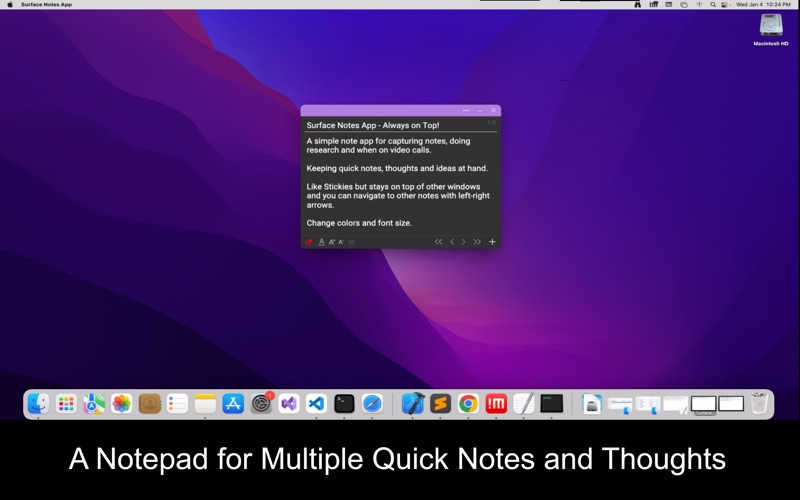Close the Surface Notes note window
Screen dimensions: 800x500
coord(493,110)
